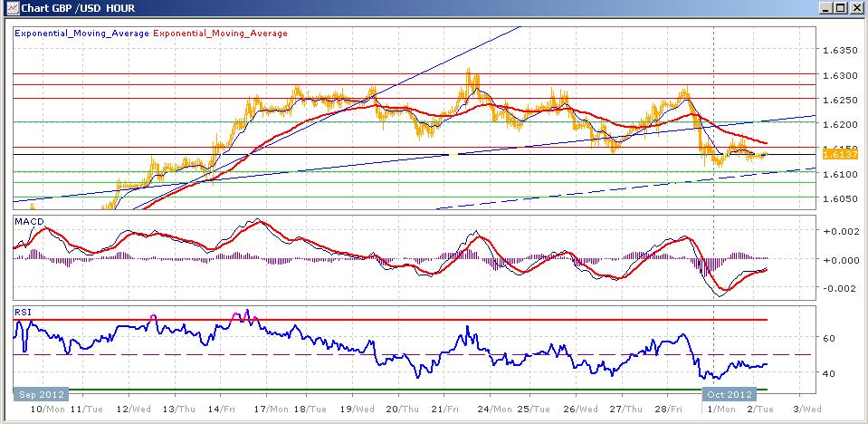
Task: Click the 27/Thu date label
Action: [627, 409]
